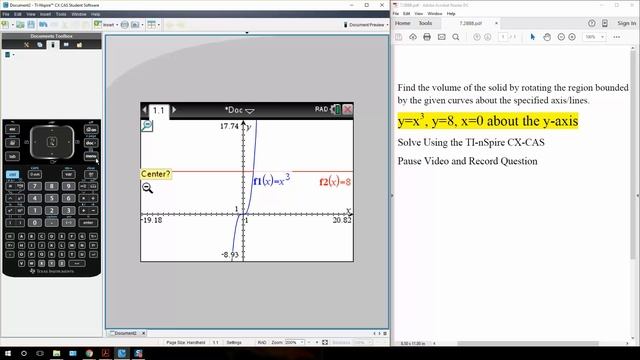Click the doc key on the keypad
640x360 pixels.
[91, 143]
